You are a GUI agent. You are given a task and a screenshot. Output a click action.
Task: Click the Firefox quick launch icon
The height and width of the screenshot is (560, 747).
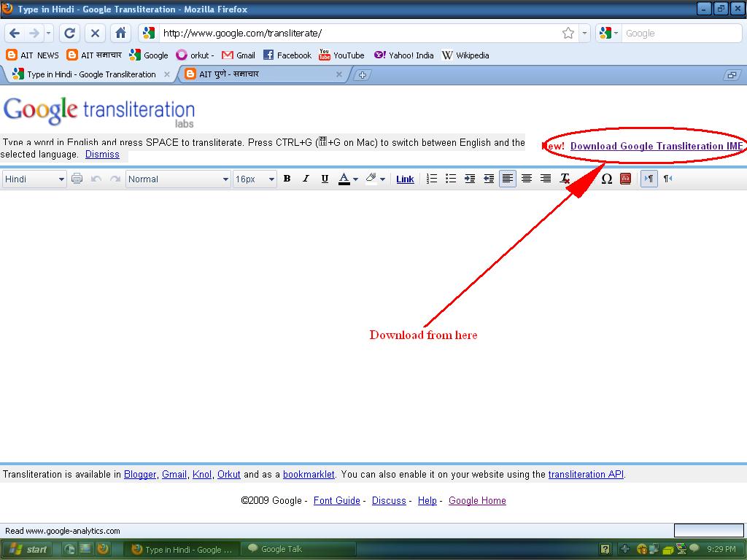coord(103,549)
